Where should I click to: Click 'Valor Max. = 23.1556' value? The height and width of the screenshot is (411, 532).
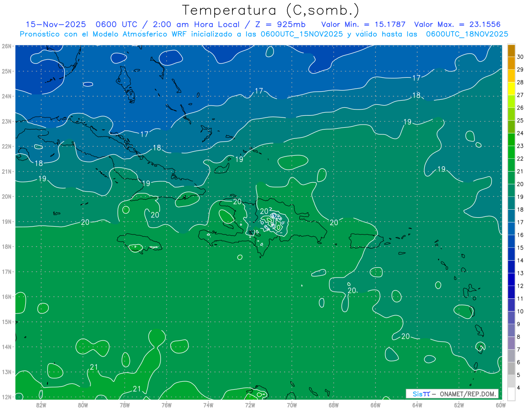click(457, 24)
